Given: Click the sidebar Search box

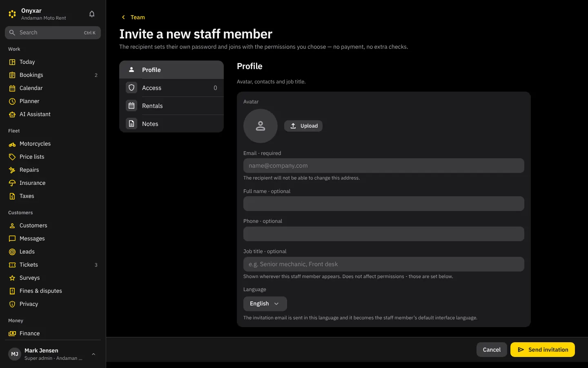Looking at the screenshot, I should [x=53, y=33].
